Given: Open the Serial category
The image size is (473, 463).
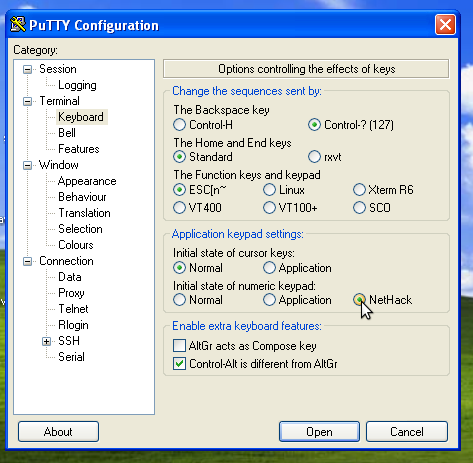Looking at the screenshot, I should click(71, 357).
